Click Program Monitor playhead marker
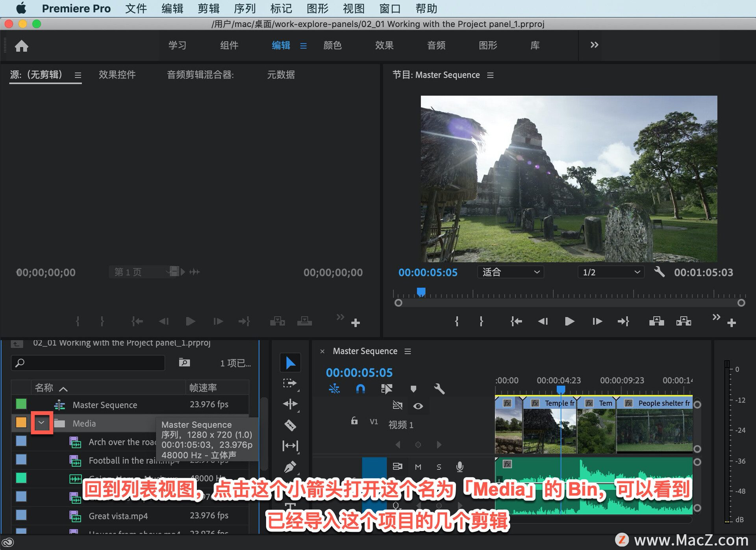 421,292
